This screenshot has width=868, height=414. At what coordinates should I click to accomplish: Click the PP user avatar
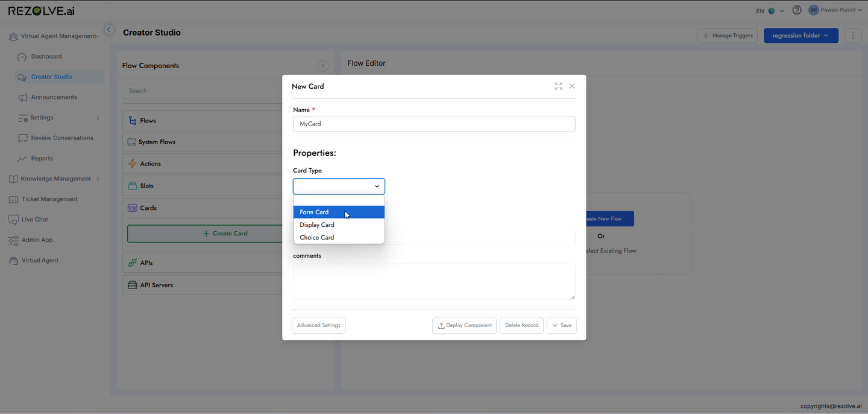(x=814, y=10)
